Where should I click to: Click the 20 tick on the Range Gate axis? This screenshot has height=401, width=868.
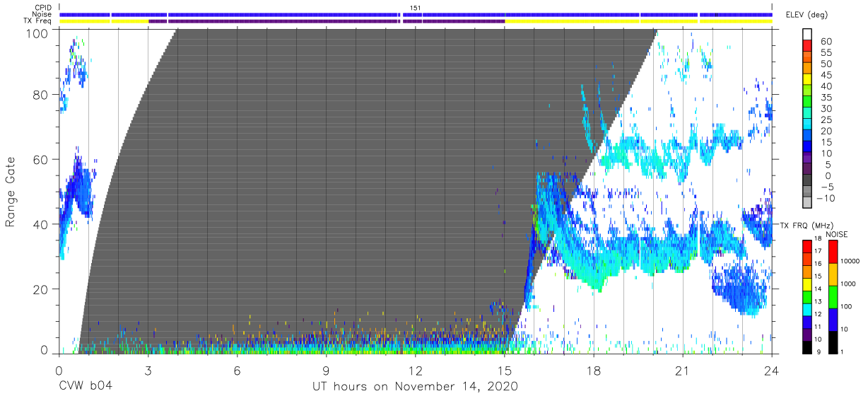click(42, 289)
